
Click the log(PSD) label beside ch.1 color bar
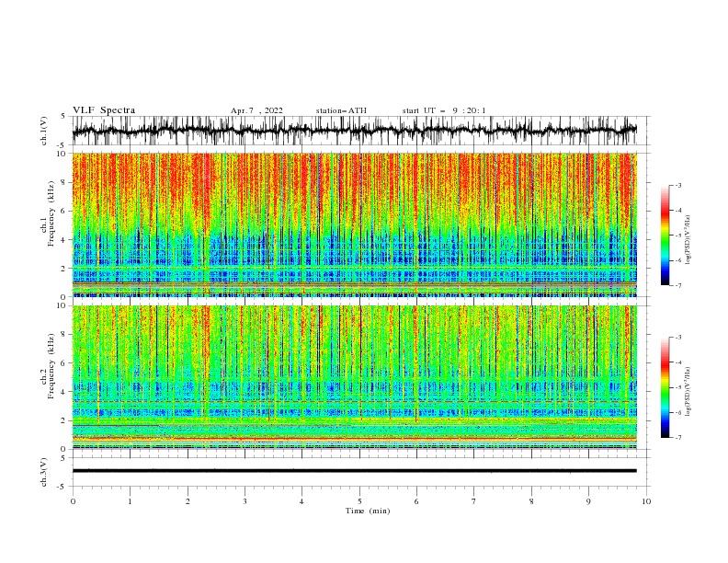[688, 240]
